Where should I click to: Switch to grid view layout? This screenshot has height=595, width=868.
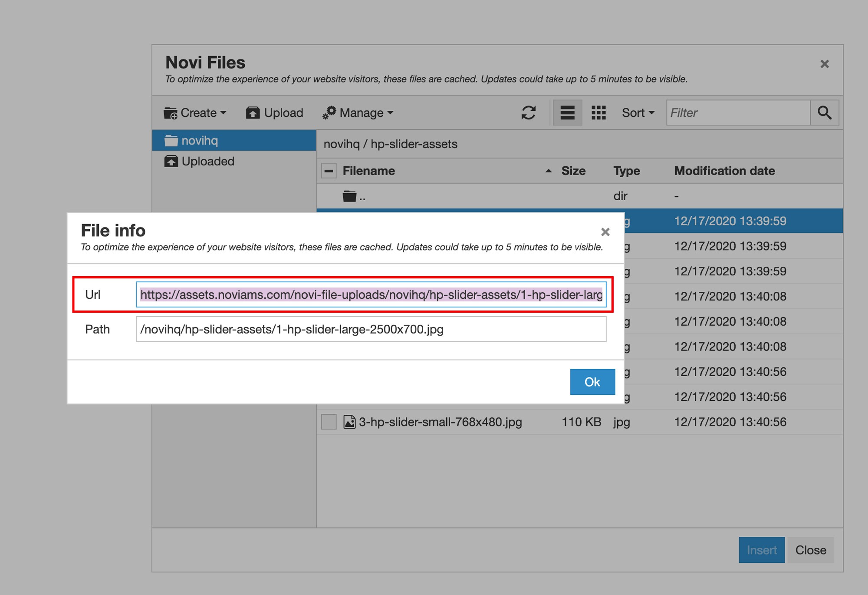coord(598,113)
